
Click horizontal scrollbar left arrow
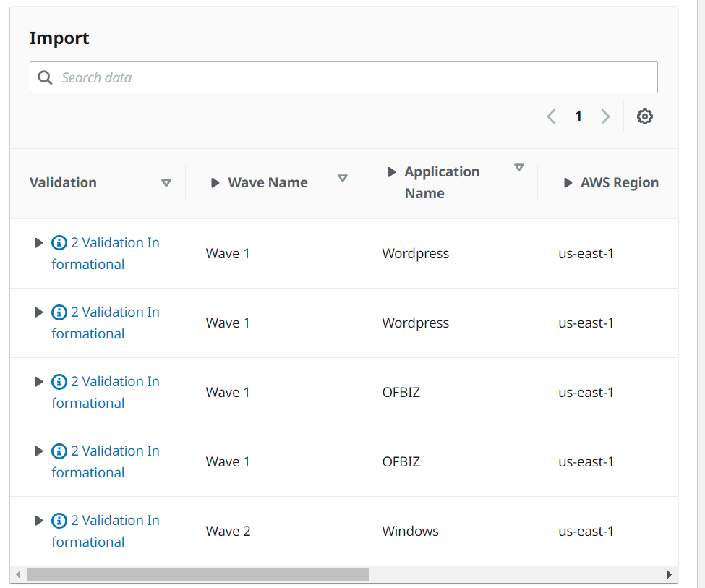pyautogui.click(x=18, y=574)
